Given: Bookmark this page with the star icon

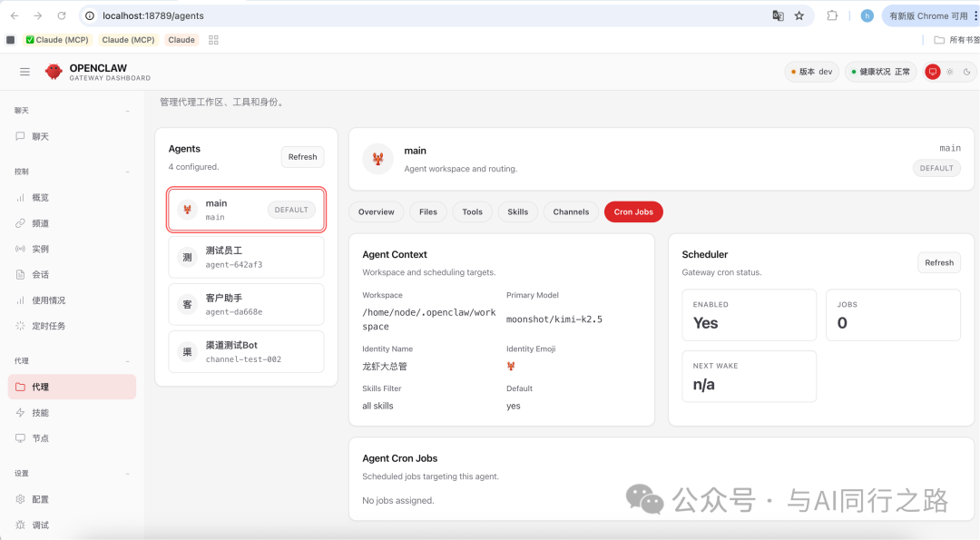Looking at the screenshot, I should click(799, 15).
